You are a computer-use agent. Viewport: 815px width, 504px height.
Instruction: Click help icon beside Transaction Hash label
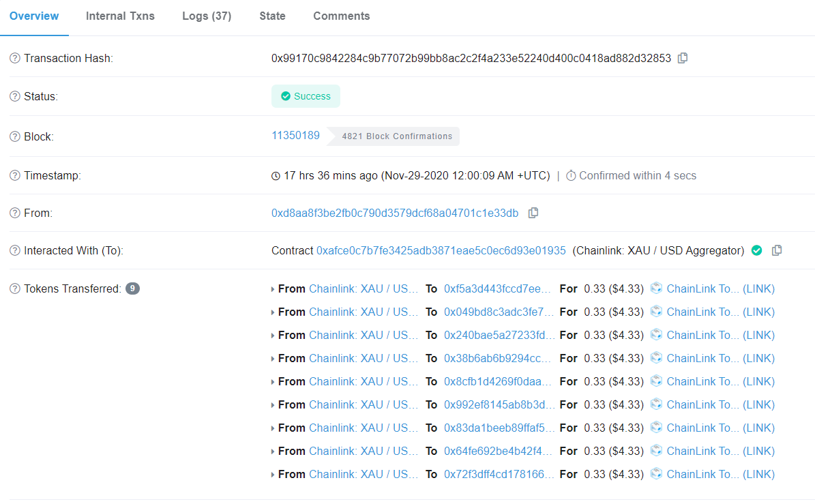(x=15, y=58)
